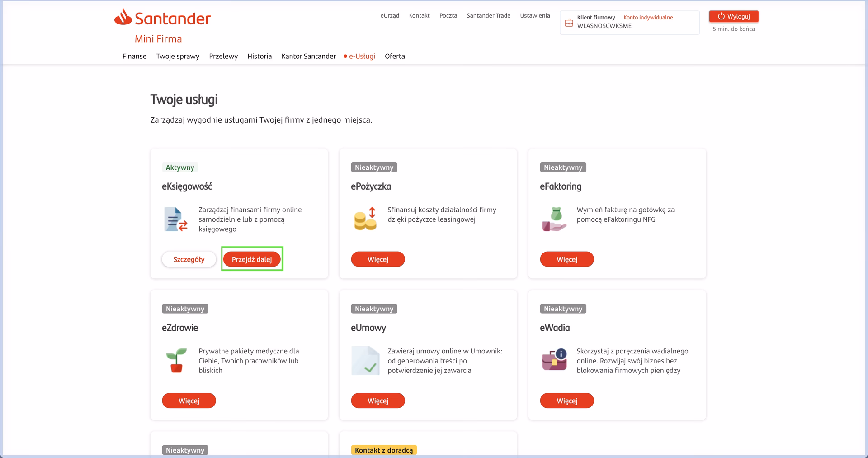Click the Santander flame logo
Viewport: 868px width, 458px height.
click(x=123, y=17)
